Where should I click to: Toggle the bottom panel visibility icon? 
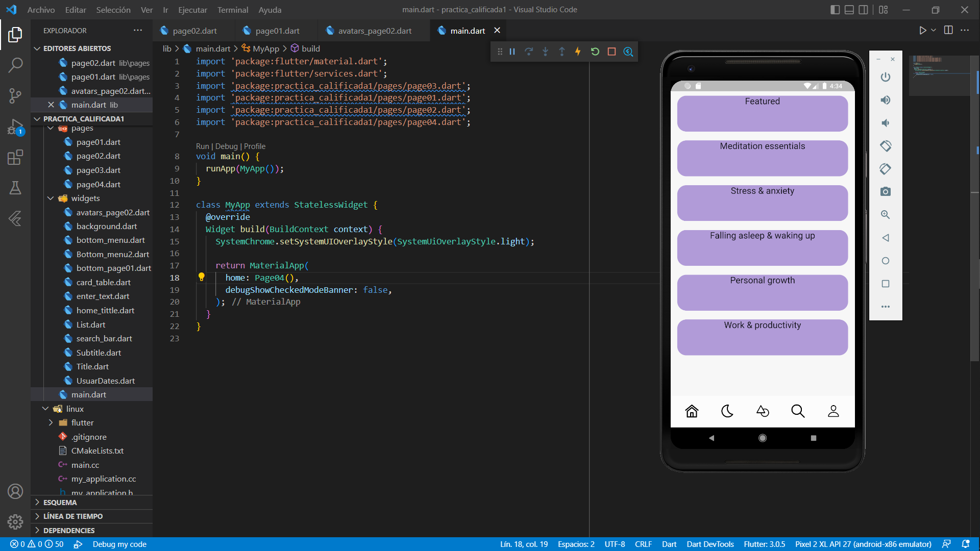point(849,9)
